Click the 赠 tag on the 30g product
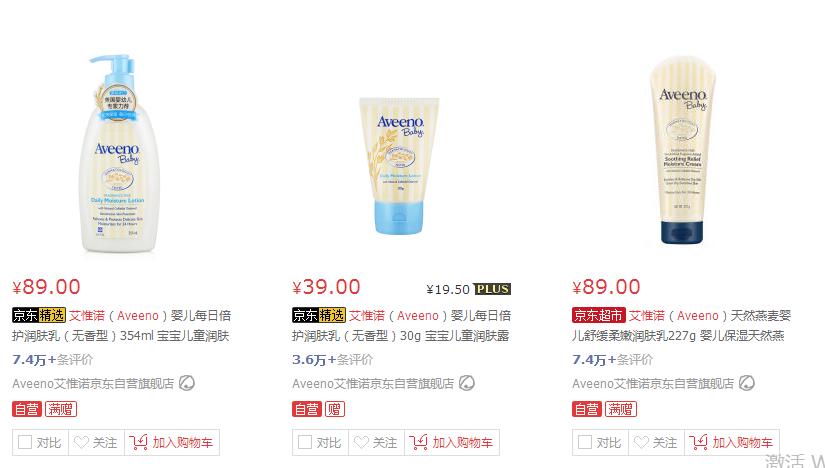This screenshot has height=468, width=825. (x=335, y=409)
